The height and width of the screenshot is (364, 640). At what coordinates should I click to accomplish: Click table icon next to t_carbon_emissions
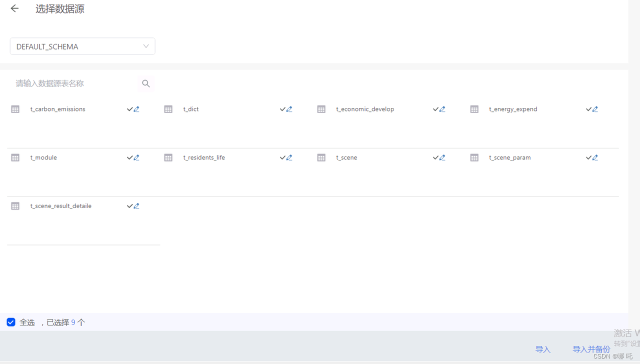pyautogui.click(x=15, y=109)
